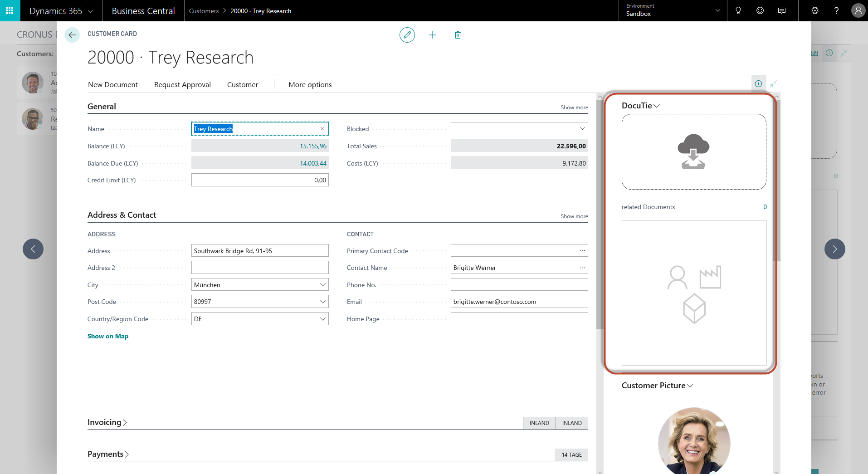
Task: Click the collapse page arrows icon
Action: [x=773, y=83]
